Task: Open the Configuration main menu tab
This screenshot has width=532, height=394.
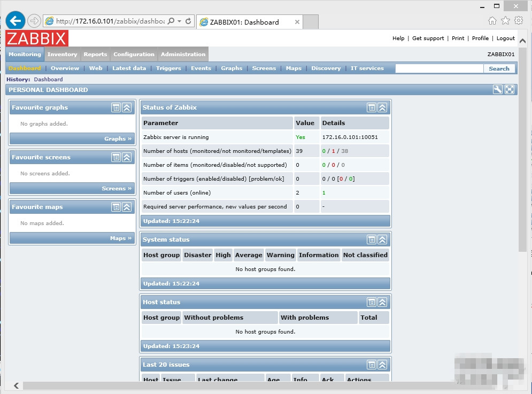Action: tap(134, 55)
